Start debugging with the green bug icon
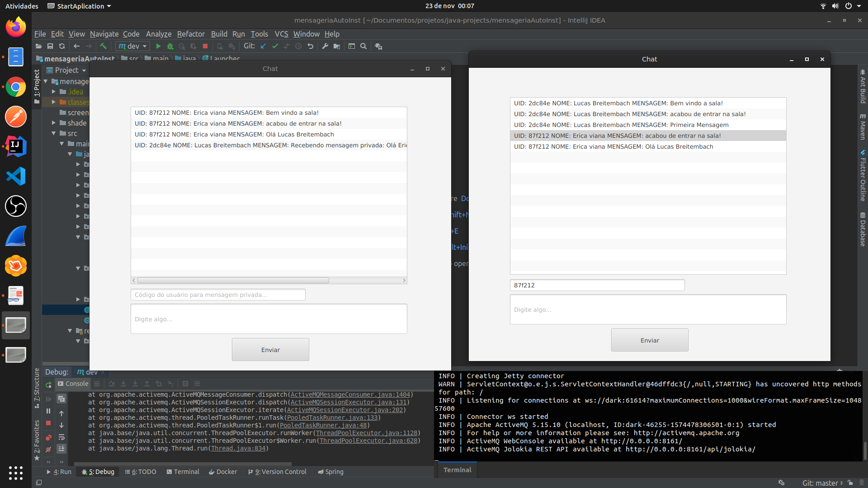868x488 pixels. 170,46
